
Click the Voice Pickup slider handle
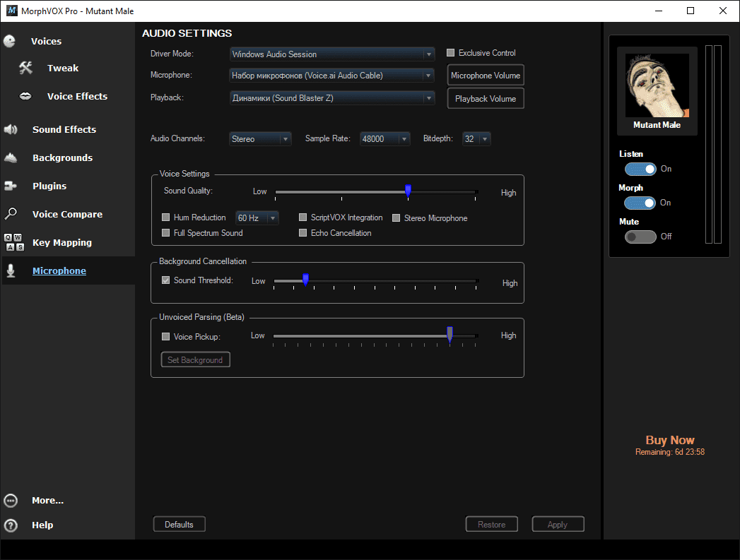(x=450, y=334)
